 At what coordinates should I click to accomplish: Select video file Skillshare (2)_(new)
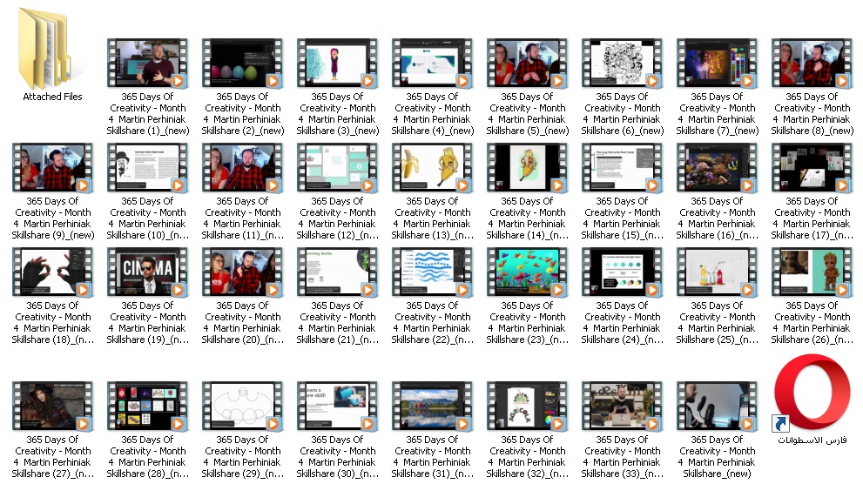[x=243, y=64]
